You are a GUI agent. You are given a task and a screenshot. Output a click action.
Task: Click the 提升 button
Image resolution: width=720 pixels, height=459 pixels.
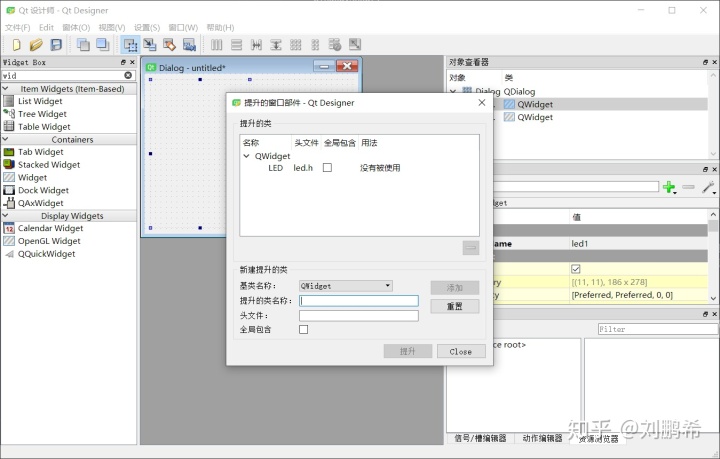click(x=408, y=351)
